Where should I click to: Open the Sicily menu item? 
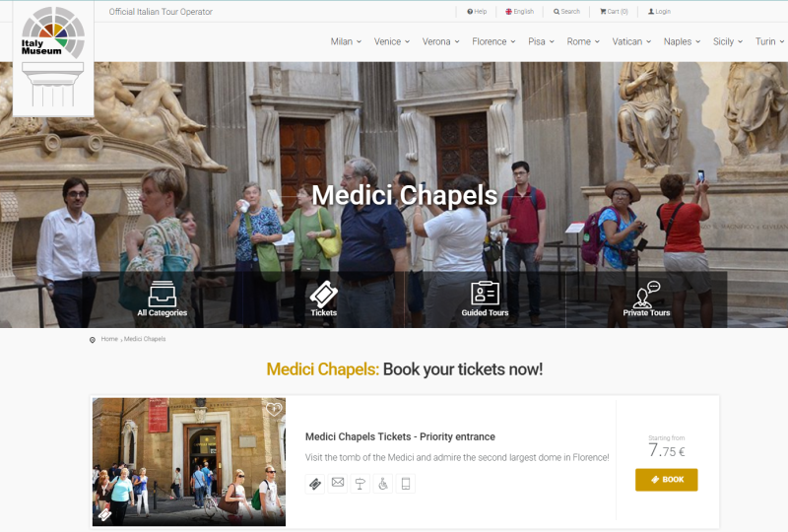click(728, 41)
